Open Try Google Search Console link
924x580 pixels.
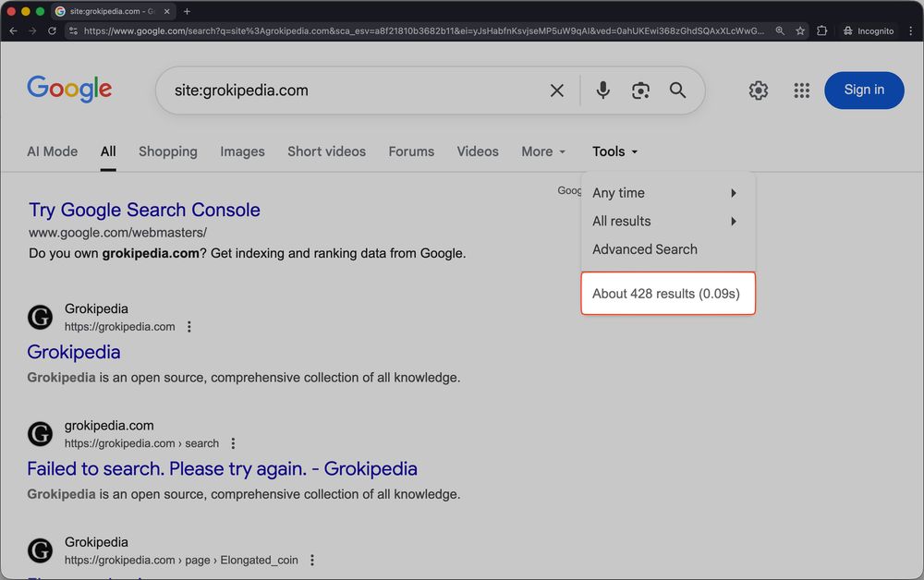[x=144, y=210]
